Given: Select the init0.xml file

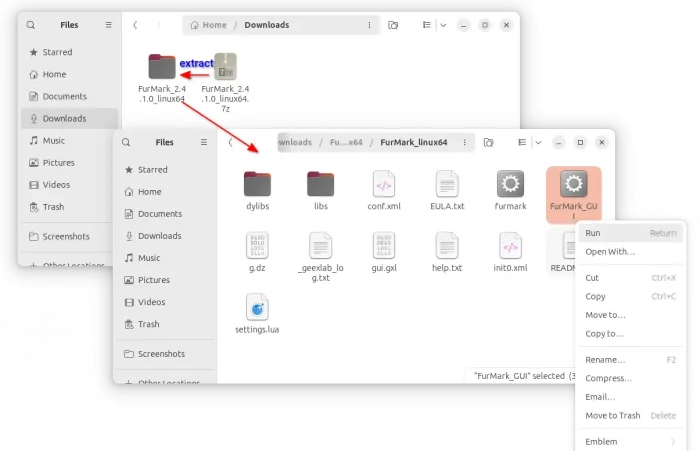Looking at the screenshot, I should pos(510,251).
